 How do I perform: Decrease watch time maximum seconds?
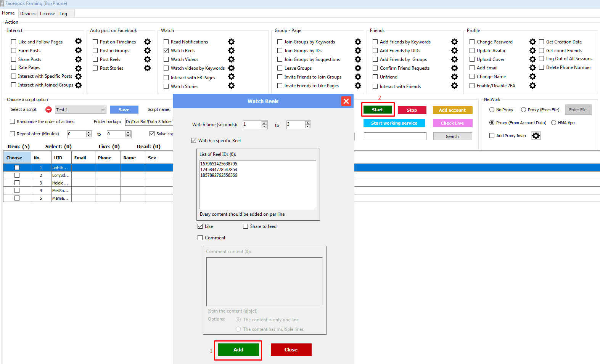[x=308, y=127]
